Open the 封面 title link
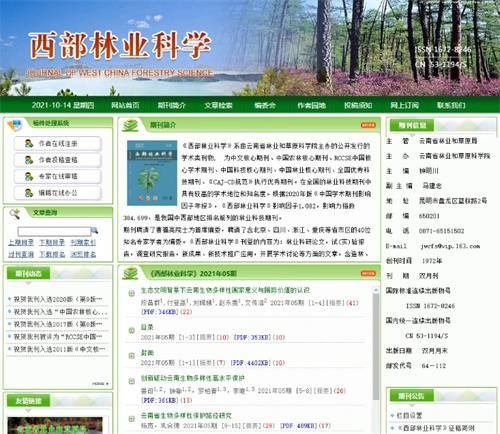500x434 pixels. 147,353
